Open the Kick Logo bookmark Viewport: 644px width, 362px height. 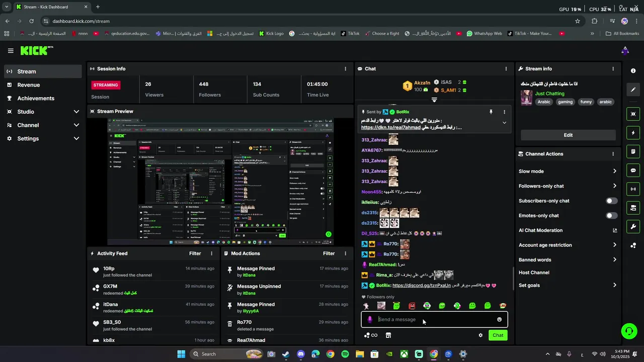point(271,34)
